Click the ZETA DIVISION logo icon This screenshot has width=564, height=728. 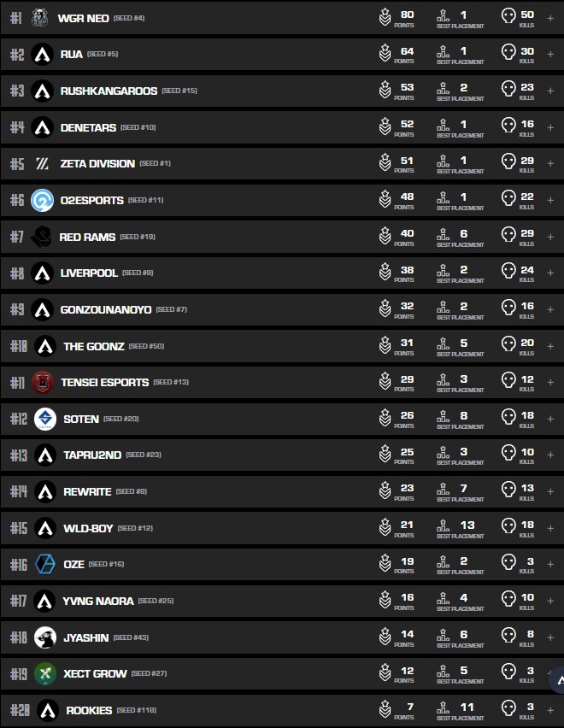point(43,163)
